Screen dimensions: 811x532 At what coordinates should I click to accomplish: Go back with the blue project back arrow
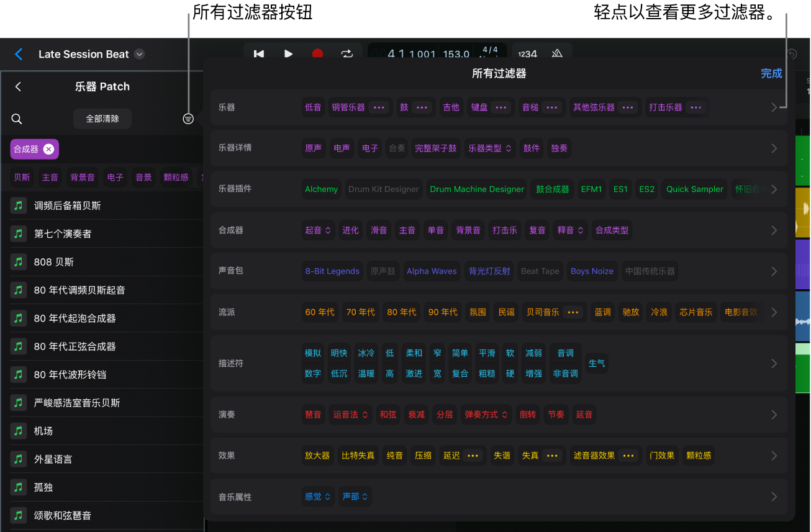(19, 54)
